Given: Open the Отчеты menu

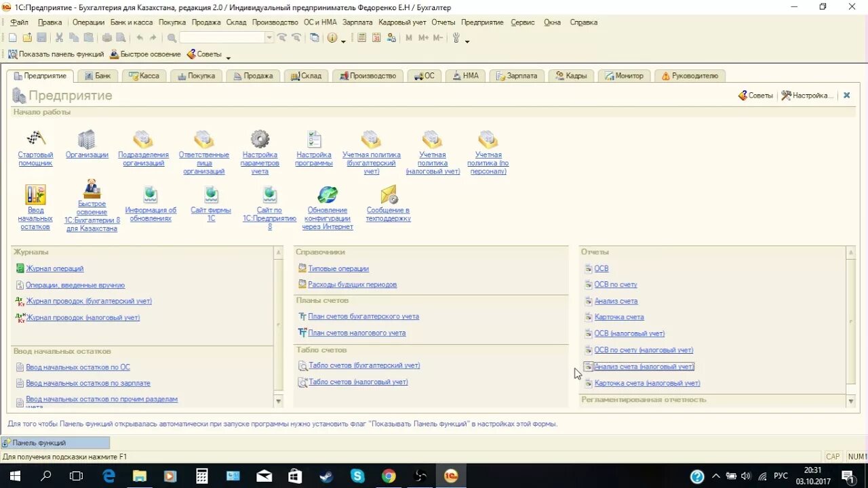Looking at the screenshot, I should [x=443, y=22].
